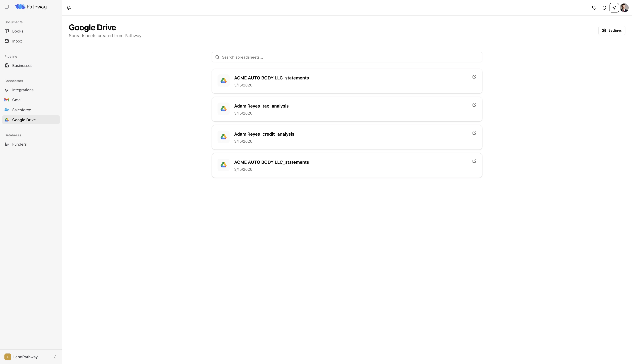
Task: Open Integrations connector page
Action: (23, 90)
